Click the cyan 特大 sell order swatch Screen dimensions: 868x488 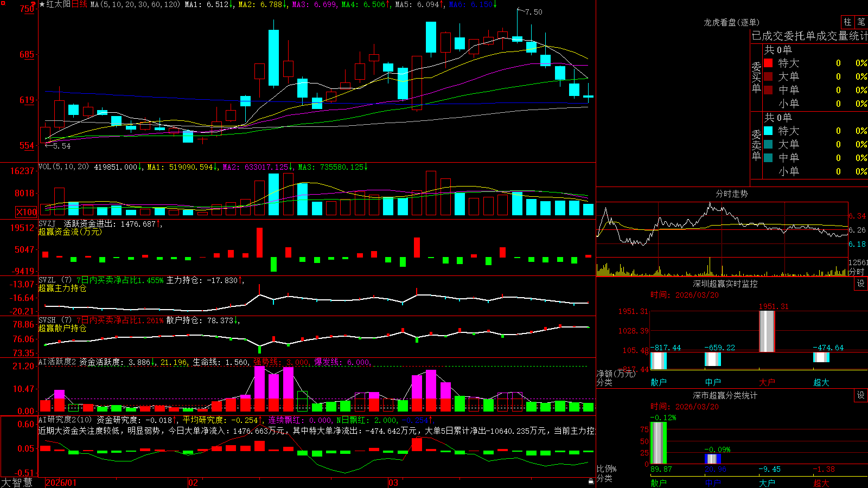pos(768,131)
